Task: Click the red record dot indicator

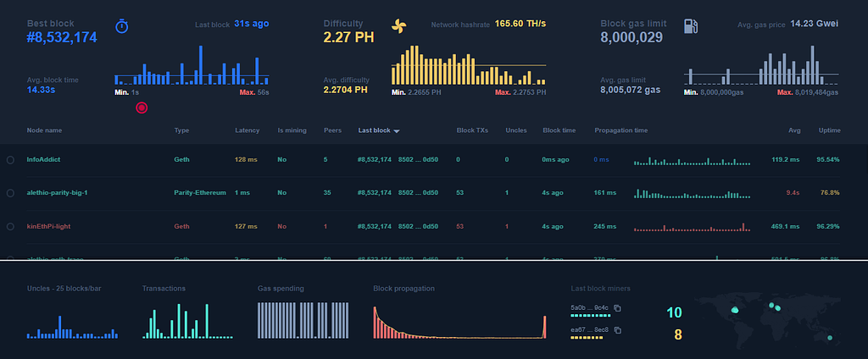Action: coord(142,108)
